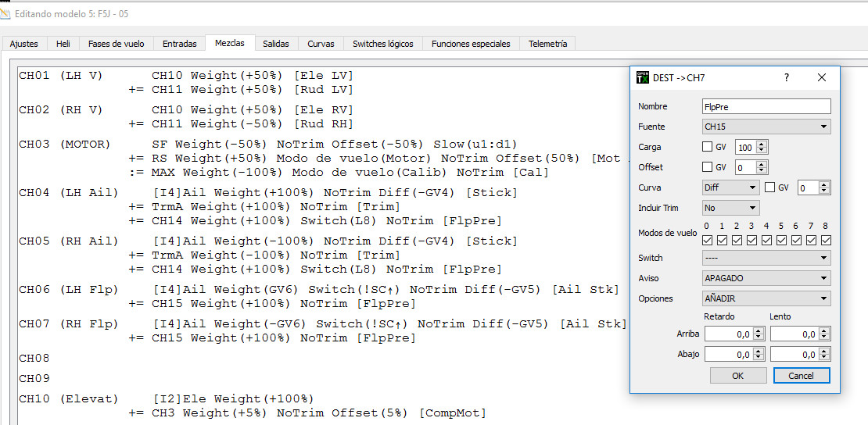Click the app icon in main title bar
Image resolution: width=868 pixels, height=425 pixels.
(6, 13)
